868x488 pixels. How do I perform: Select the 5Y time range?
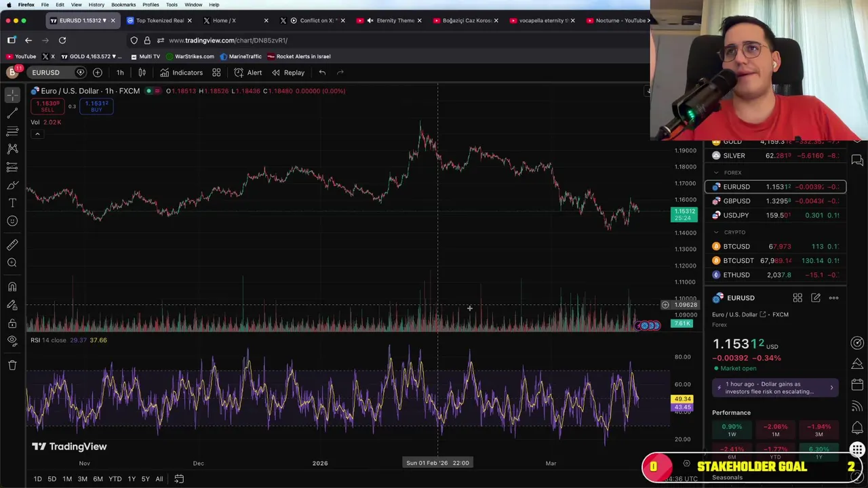[x=145, y=479]
